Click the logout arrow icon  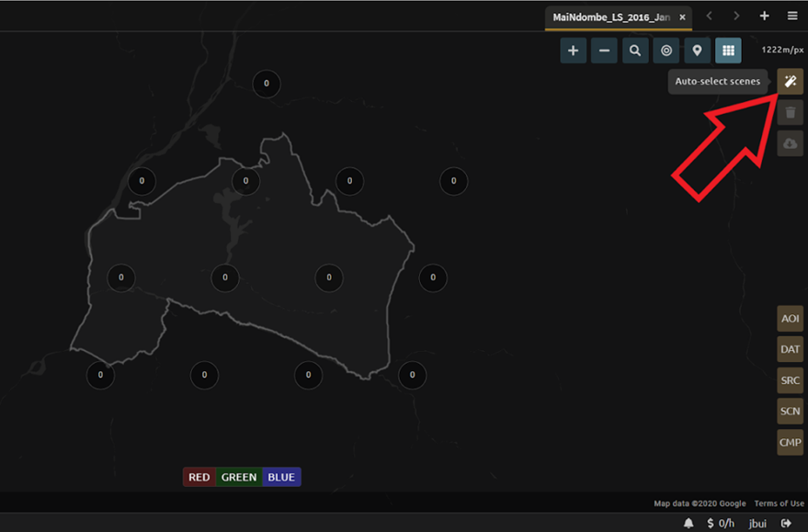pos(786,523)
